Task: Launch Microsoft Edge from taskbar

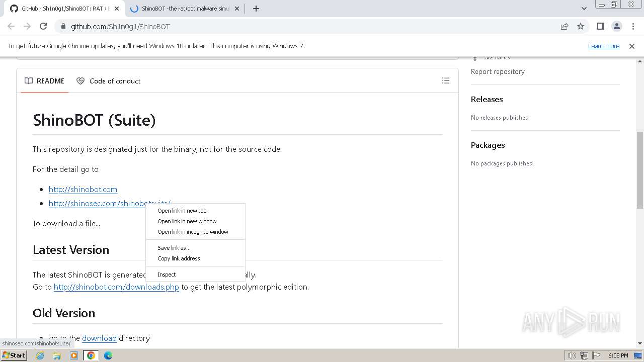Action: [108, 355]
